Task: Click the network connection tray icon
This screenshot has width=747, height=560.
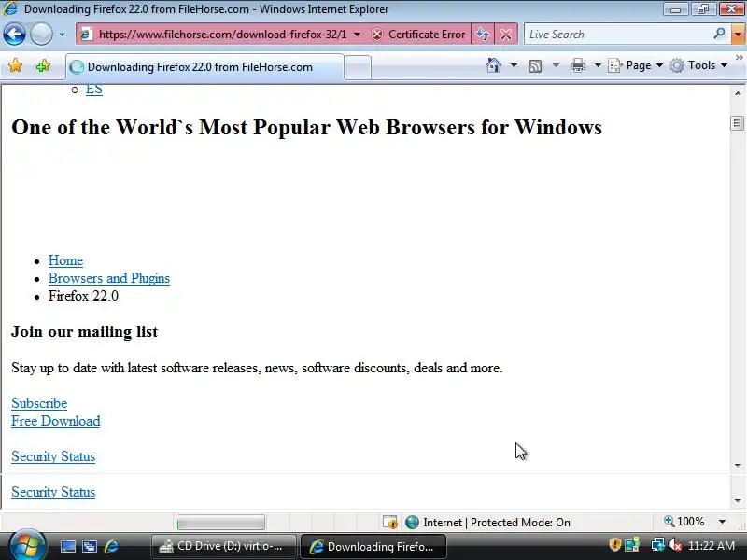Action: coord(657,544)
